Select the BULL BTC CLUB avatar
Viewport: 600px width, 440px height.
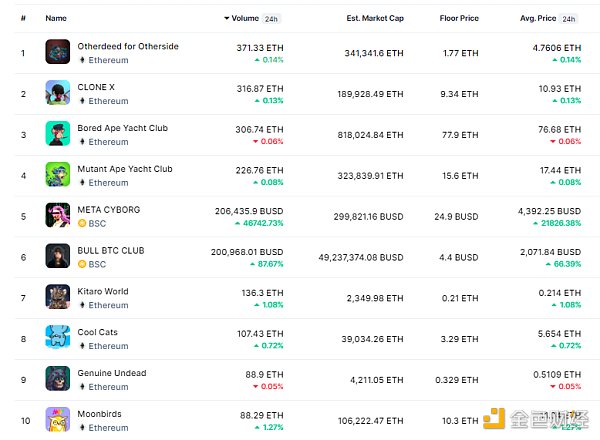57,256
